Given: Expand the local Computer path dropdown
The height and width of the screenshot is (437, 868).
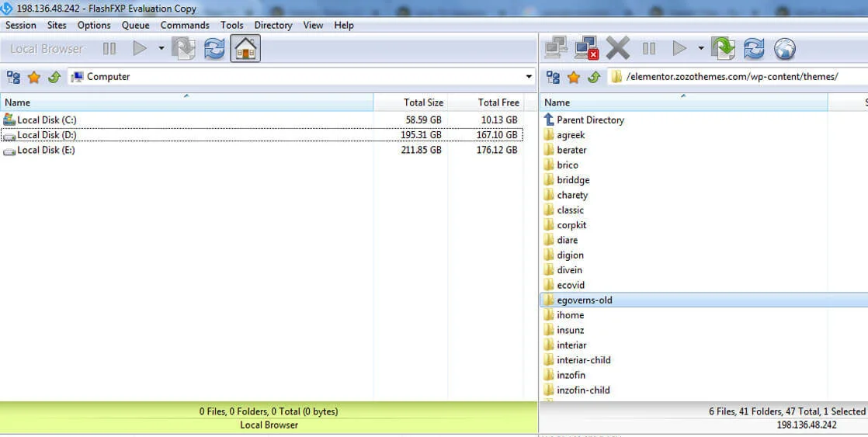Looking at the screenshot, I should click(529, 77).
